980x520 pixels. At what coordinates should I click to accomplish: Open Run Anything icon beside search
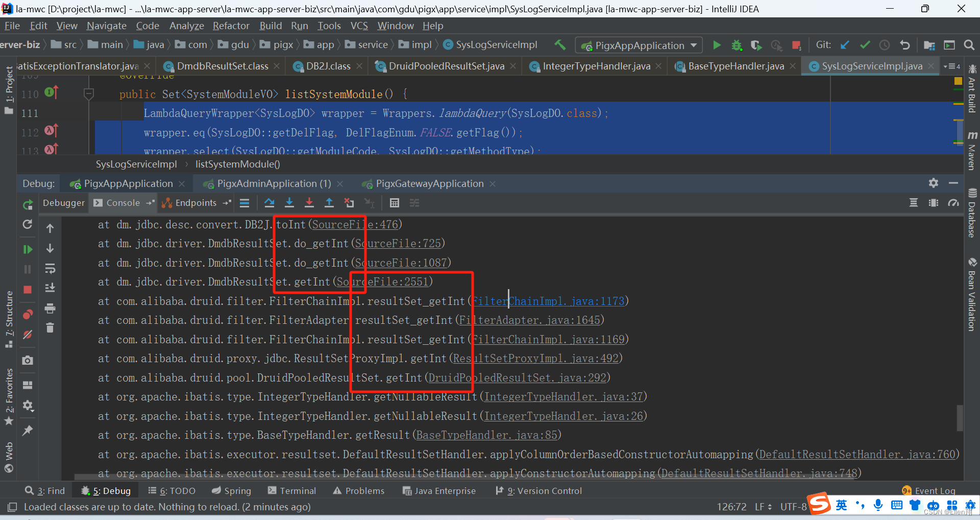(949, 45)
